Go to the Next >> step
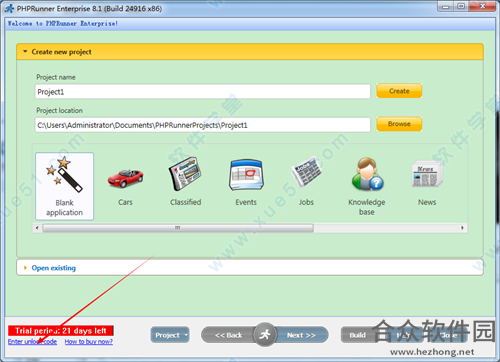 pyautogui.click(x=302, y=335)
